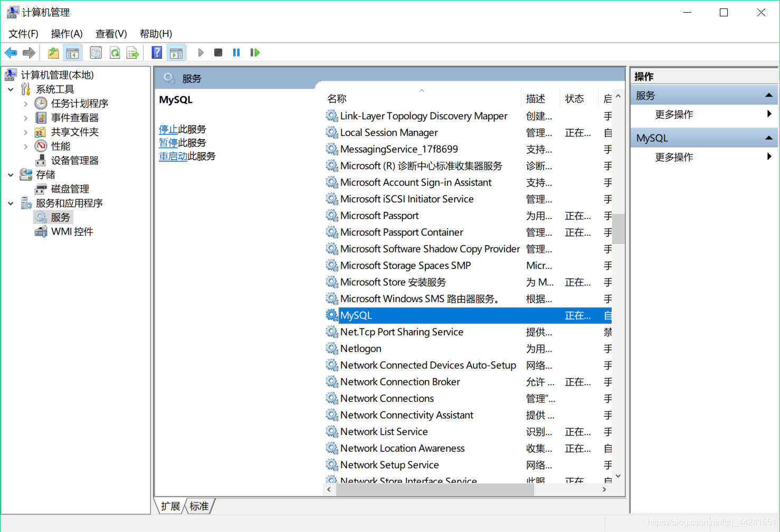Click gear icon beside Microsoft Store 安装服务

331,282
